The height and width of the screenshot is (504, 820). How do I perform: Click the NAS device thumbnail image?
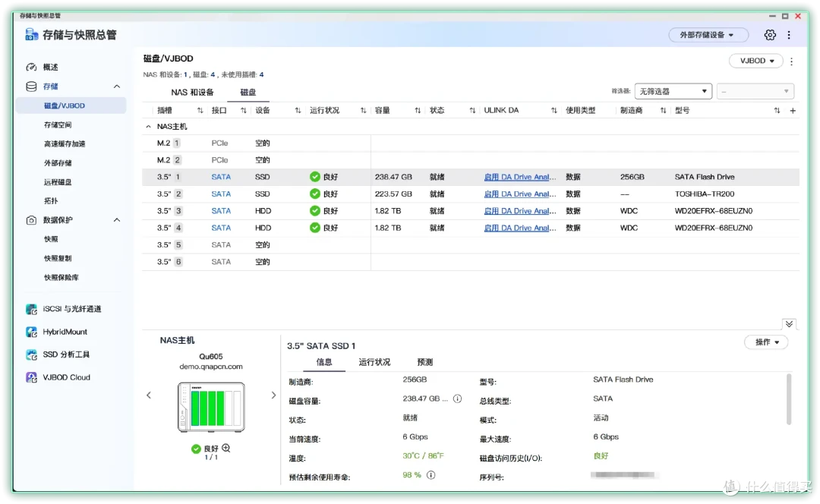(211, 408)
